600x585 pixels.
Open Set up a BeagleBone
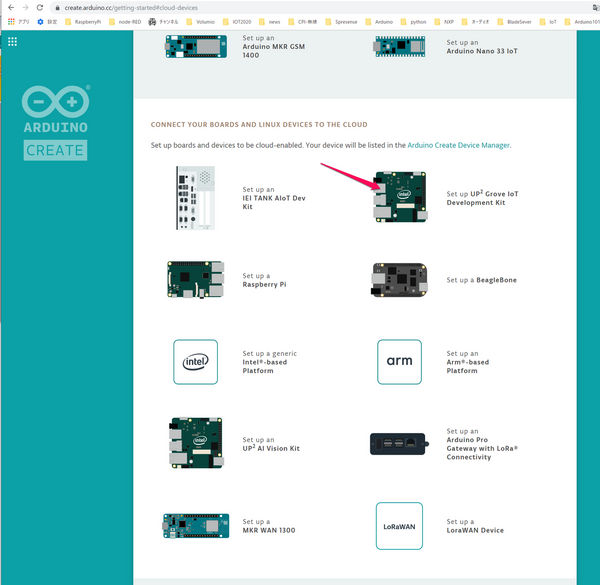481,280
